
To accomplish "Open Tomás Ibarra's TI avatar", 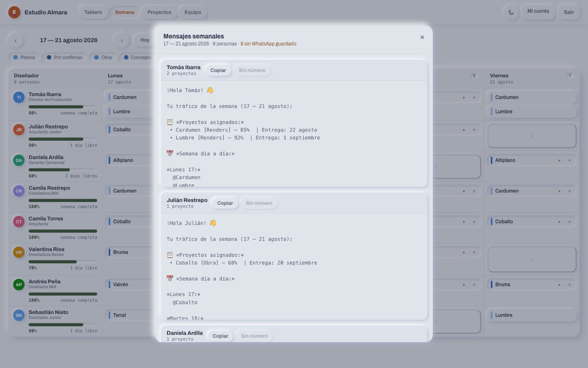I will point(19,98).
